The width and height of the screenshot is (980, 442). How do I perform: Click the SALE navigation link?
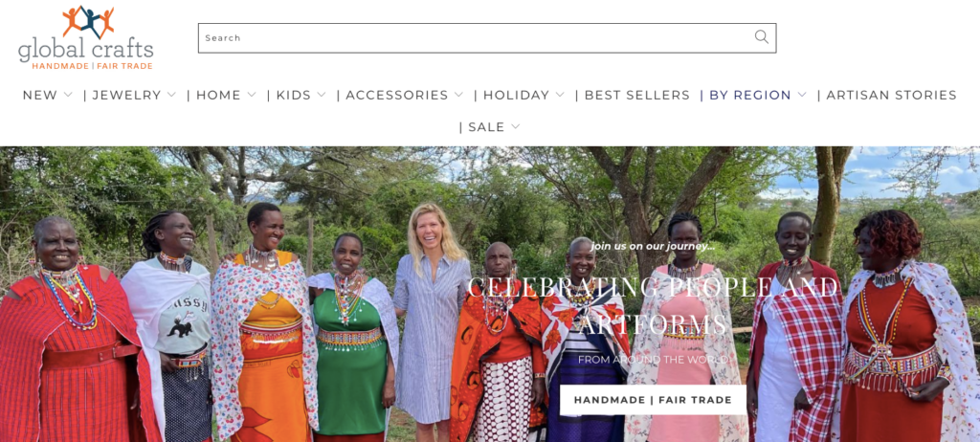click(486, 127)
